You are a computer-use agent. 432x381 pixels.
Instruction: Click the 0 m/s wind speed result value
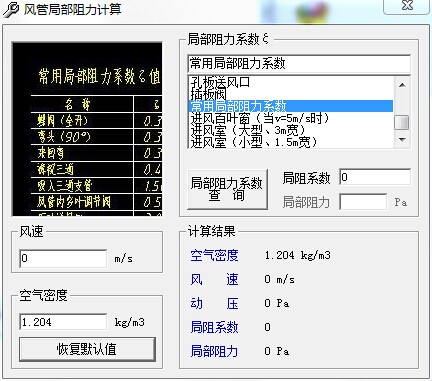coord(279,279)
